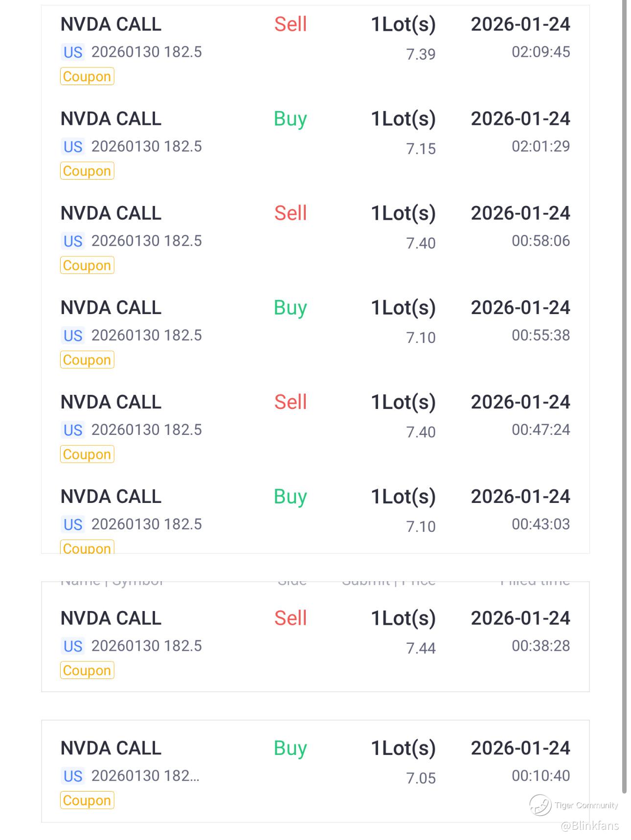
Task: Click the vertical scrollbar on the right edge
Action: point(624,391)
